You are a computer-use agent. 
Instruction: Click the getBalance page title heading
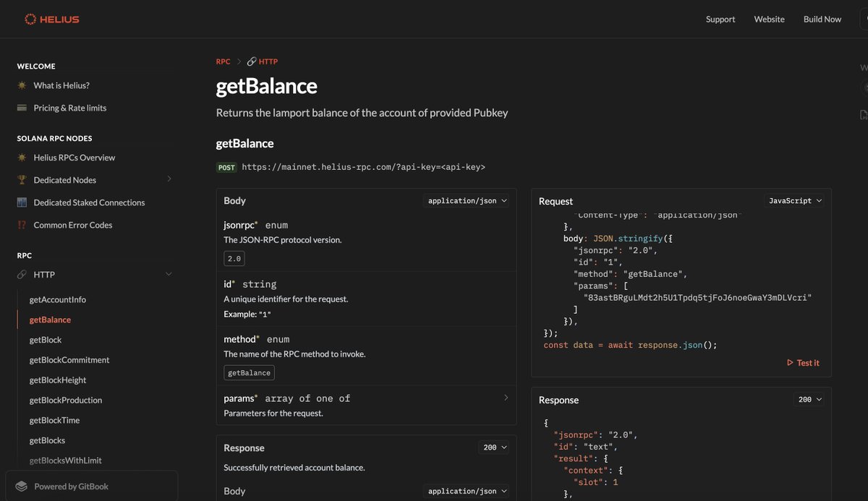point(267,86)
